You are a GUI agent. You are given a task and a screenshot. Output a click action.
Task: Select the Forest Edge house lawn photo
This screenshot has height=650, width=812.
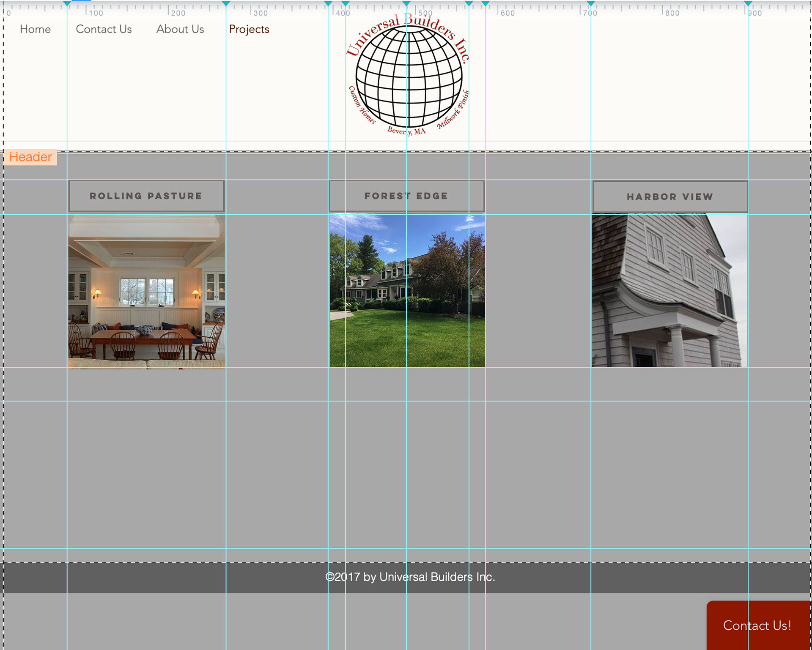tap(407, 290)
